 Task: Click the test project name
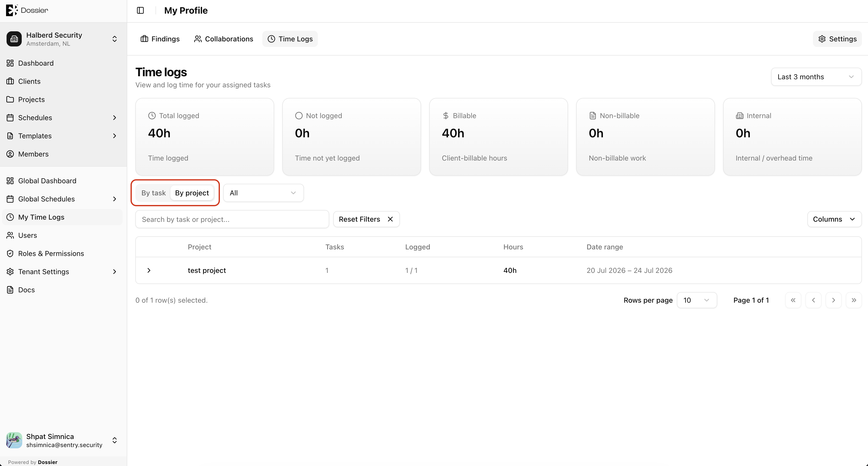[x=207, y=270]
